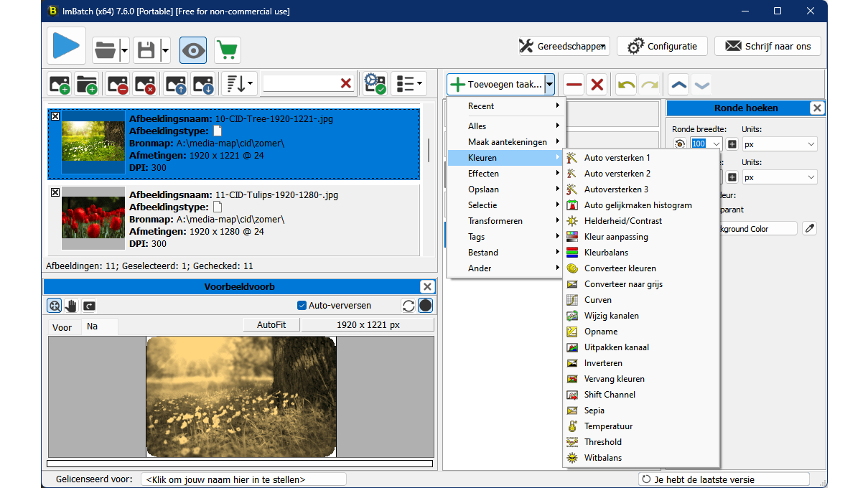This screenshot has width=868, height=488.
Task: Move task up with blue arrow
Action: click(x=678, y=85)
